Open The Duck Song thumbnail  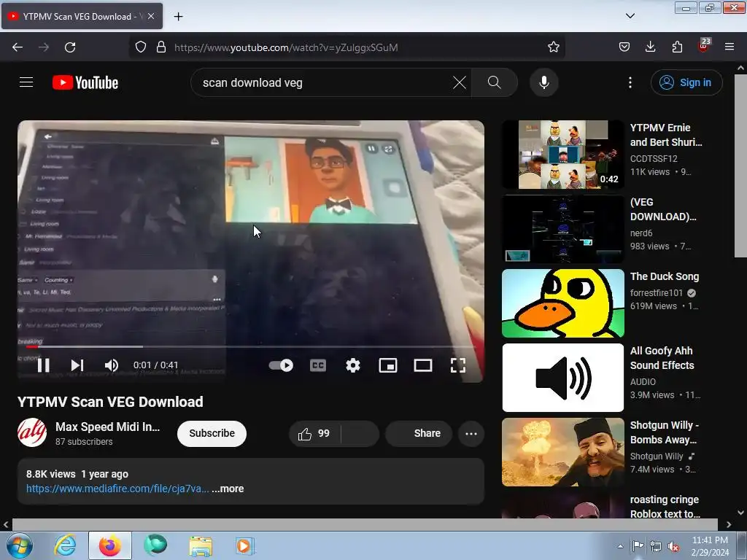[562, 303]
